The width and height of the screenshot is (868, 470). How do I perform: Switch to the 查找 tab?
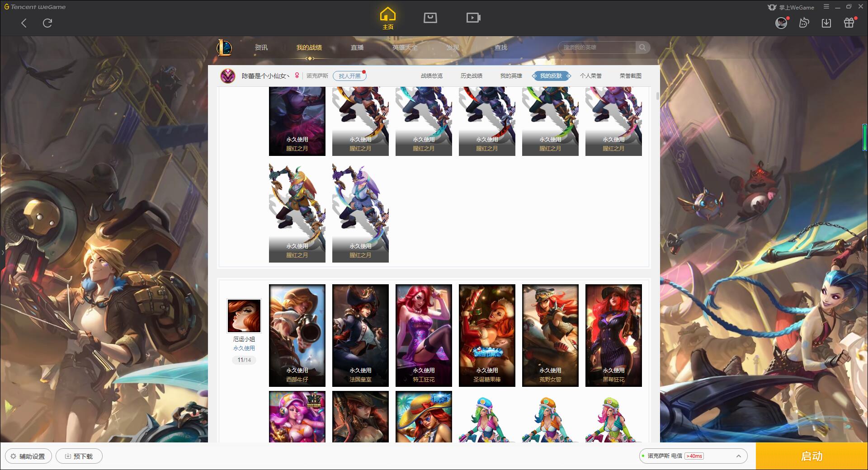(x=501, y=47)
